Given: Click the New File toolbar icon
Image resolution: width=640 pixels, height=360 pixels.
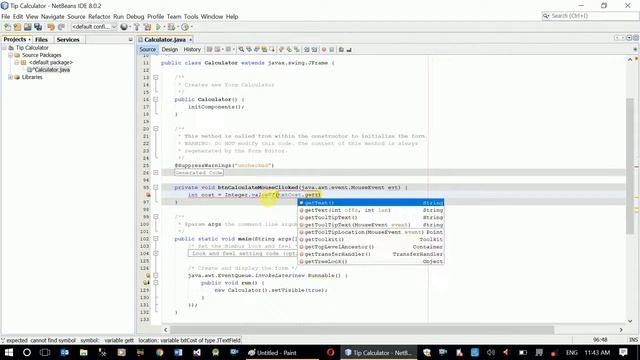Looking at the screenshot, I should pyautogui.click(x=7, y=27).
